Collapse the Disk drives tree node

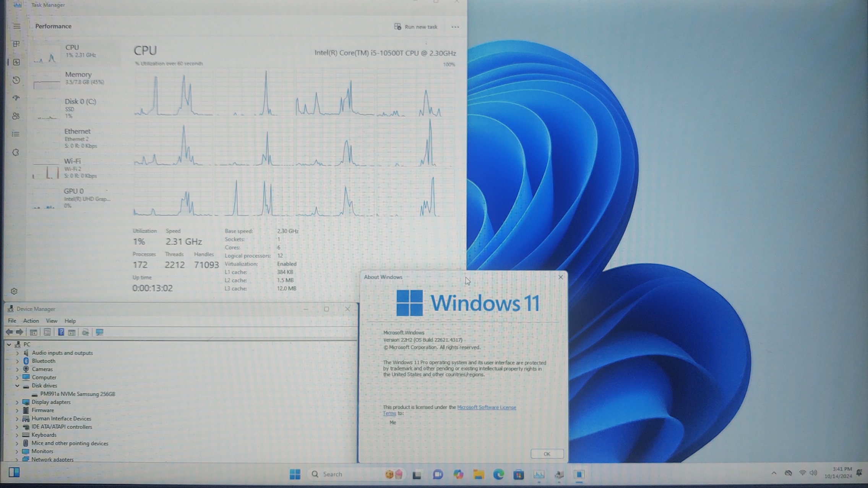(x=17, y=386)
